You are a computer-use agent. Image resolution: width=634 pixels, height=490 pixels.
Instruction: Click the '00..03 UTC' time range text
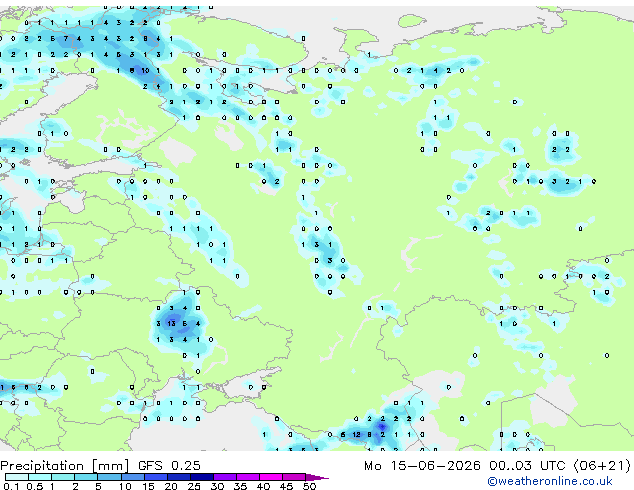pyautogui.click(x=527, y=466)
